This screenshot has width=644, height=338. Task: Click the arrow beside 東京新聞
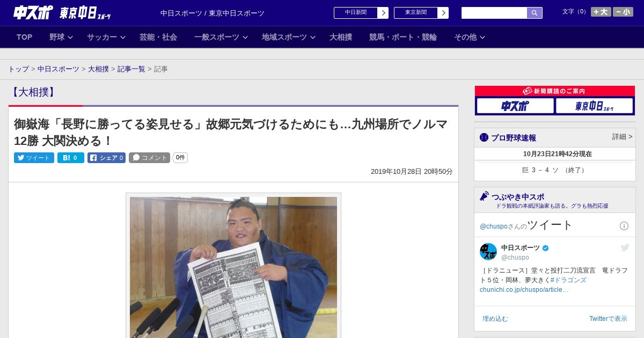click(443, 13)
